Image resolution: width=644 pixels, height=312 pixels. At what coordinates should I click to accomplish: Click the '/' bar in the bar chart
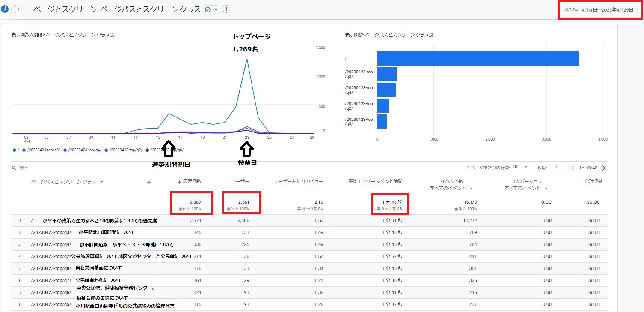point(478,59)
